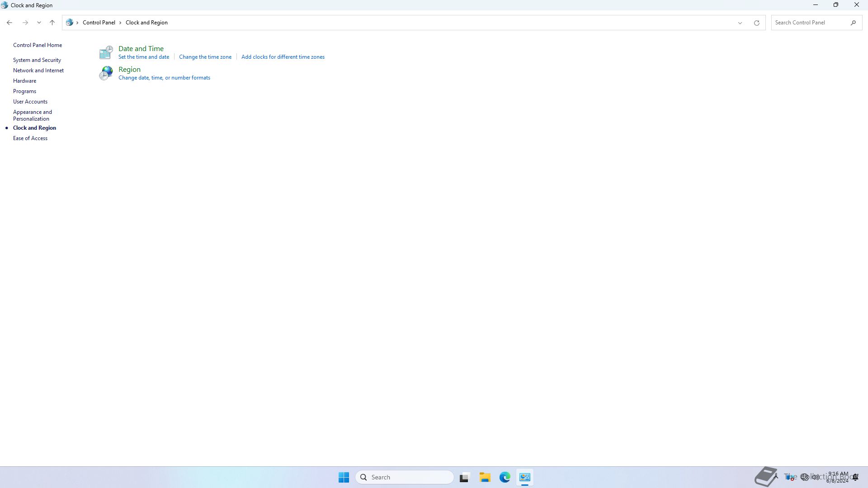
Task: Expand the recent locations dropdown
Action: [x=39, y=23]
